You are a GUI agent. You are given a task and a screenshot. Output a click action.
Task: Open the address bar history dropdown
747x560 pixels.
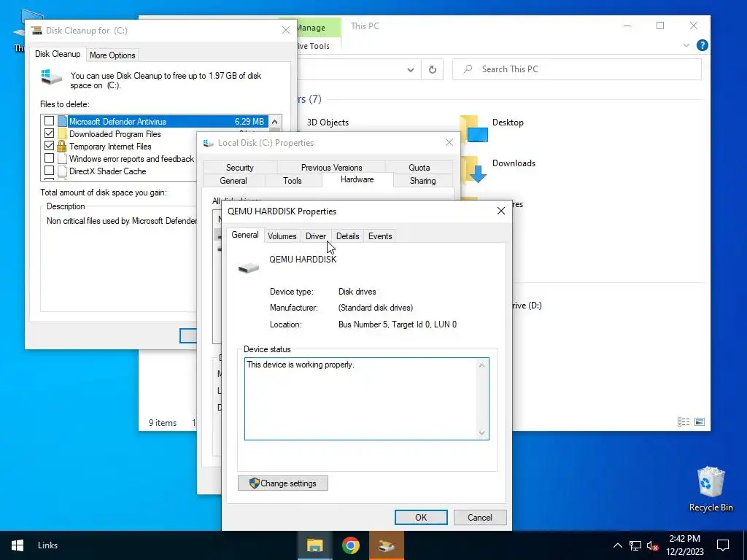410,69
